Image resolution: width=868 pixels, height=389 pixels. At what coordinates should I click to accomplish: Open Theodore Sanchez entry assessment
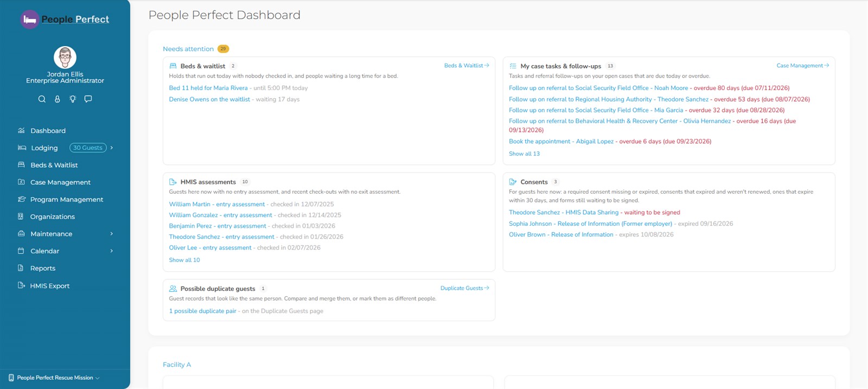(221, 237)
